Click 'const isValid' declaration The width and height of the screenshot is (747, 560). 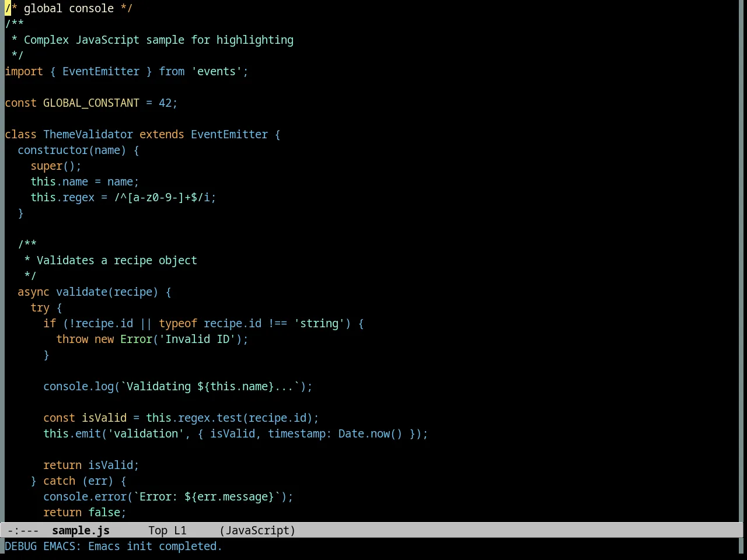point(85,418)
